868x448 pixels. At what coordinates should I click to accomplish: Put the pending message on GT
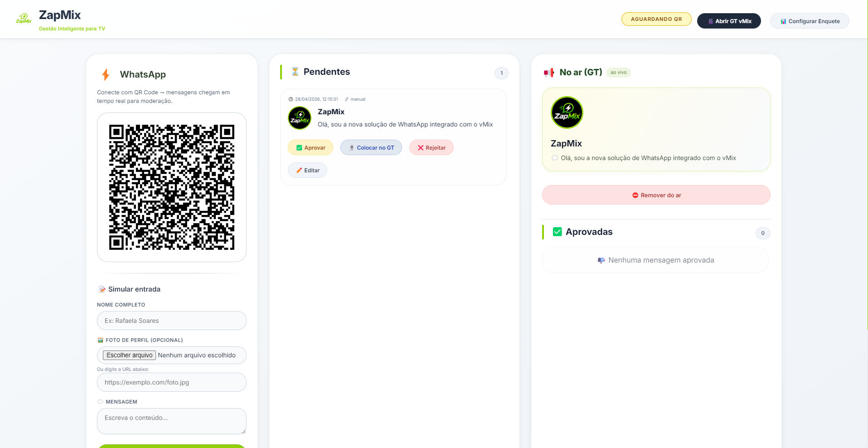(371, 147)
